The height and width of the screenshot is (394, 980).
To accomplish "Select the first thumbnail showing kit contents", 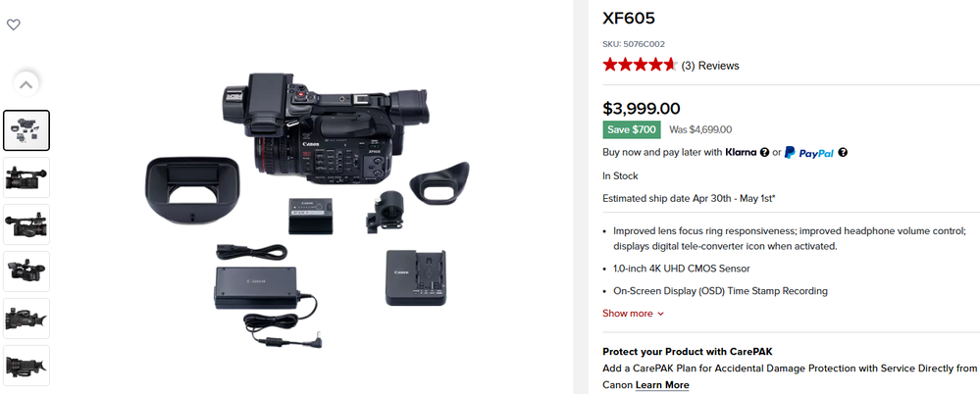I will [x=26, y=130].
